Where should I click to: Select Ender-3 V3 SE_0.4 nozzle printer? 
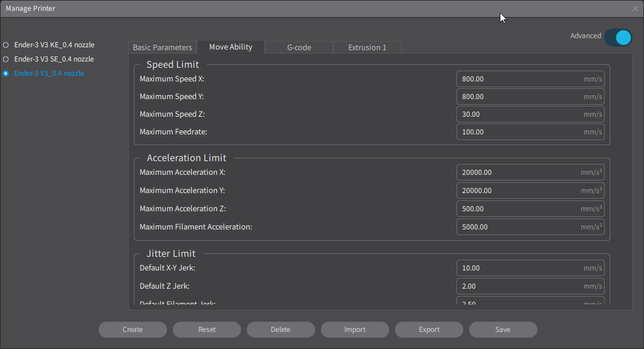pos(6,59)
